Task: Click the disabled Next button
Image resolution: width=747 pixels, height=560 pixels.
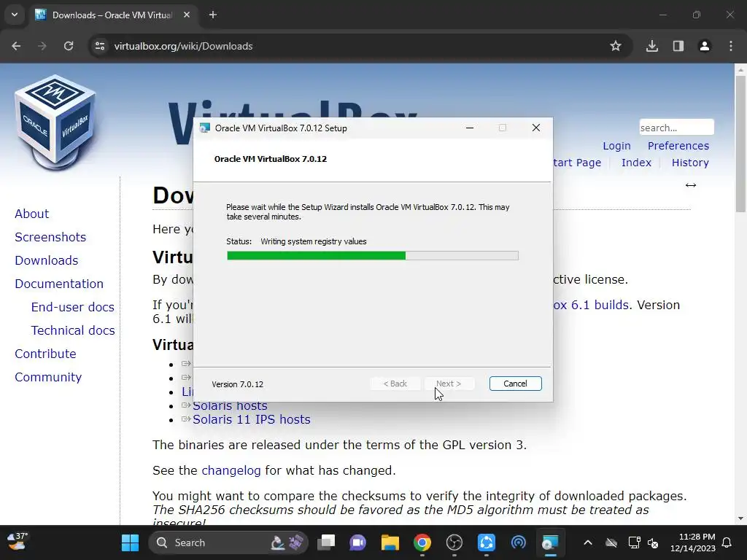Action: coord(449,384)
